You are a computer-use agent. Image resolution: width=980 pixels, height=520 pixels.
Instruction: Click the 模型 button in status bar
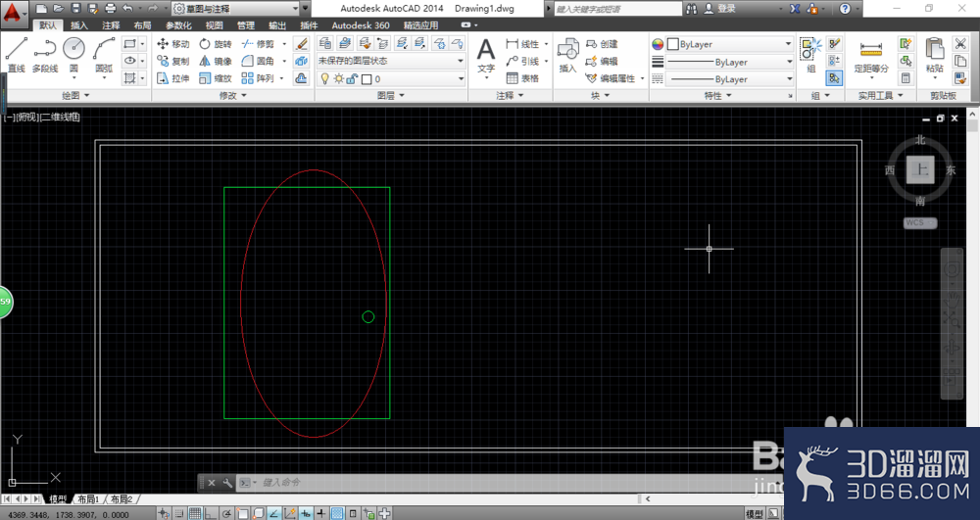click(x=755, y=514)
